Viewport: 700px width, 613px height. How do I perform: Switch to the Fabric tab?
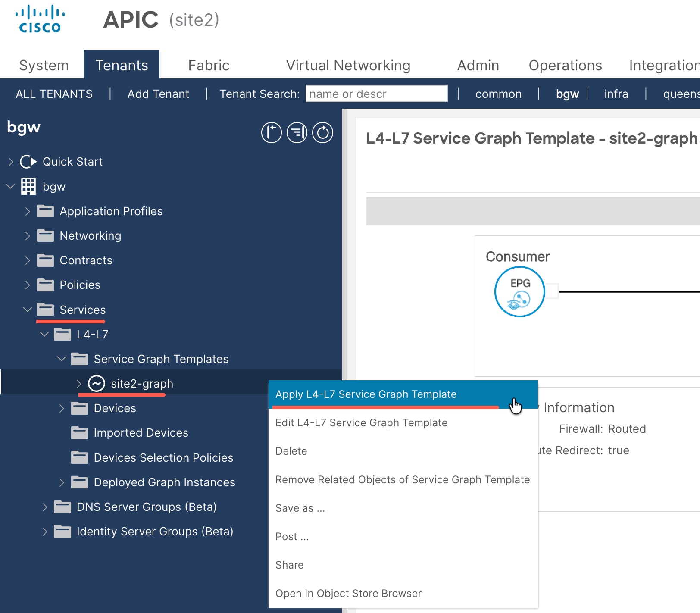tap(209, 66)
